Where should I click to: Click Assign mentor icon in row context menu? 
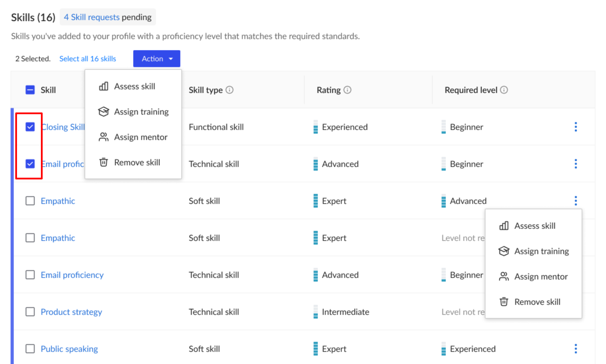(x=503, y=276)
